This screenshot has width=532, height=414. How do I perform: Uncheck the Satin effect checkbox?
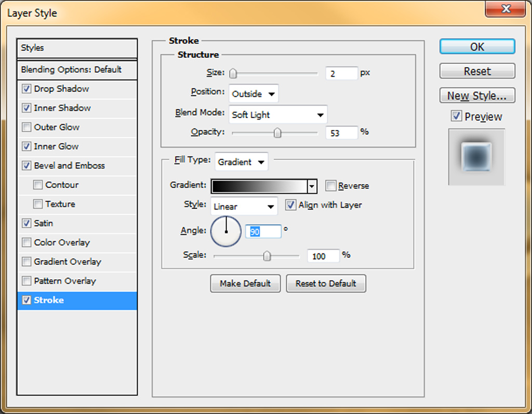26,223
